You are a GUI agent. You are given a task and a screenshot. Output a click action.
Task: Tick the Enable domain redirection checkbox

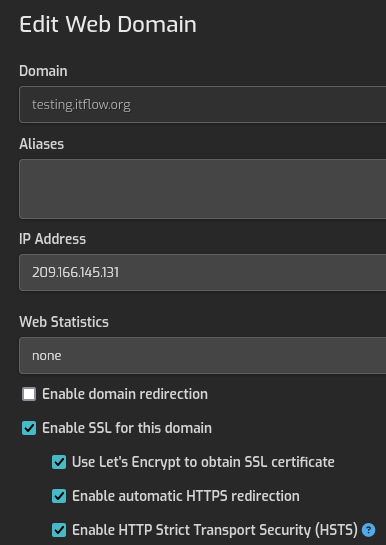pos(29,394)
